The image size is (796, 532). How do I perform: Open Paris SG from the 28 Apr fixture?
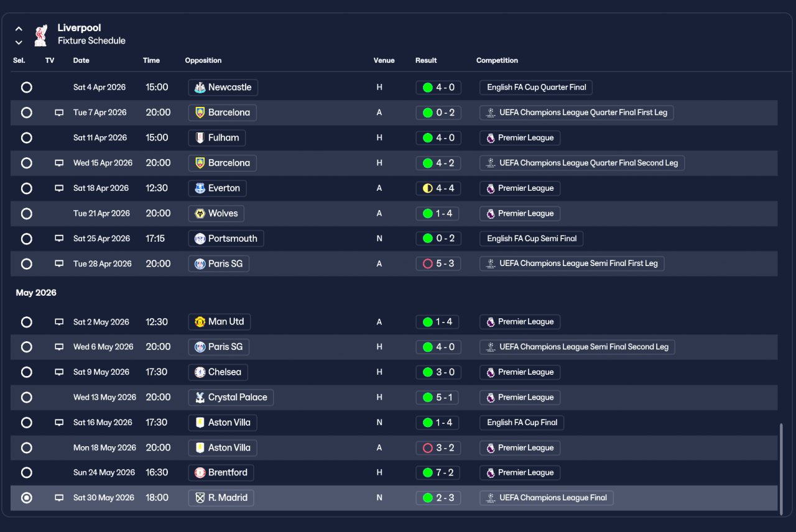[x=219, y=264]
